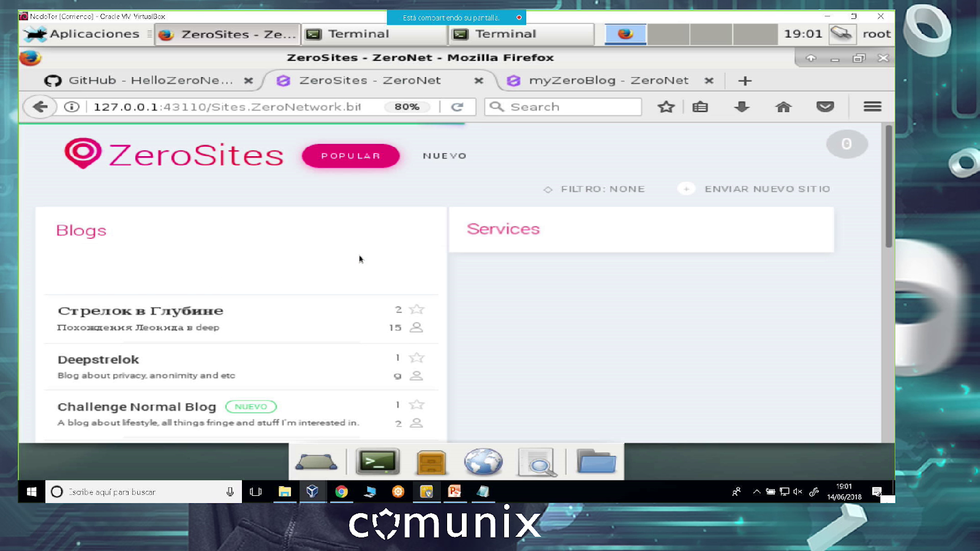Select the ZeroSites - ZeroNet tab

370,80
